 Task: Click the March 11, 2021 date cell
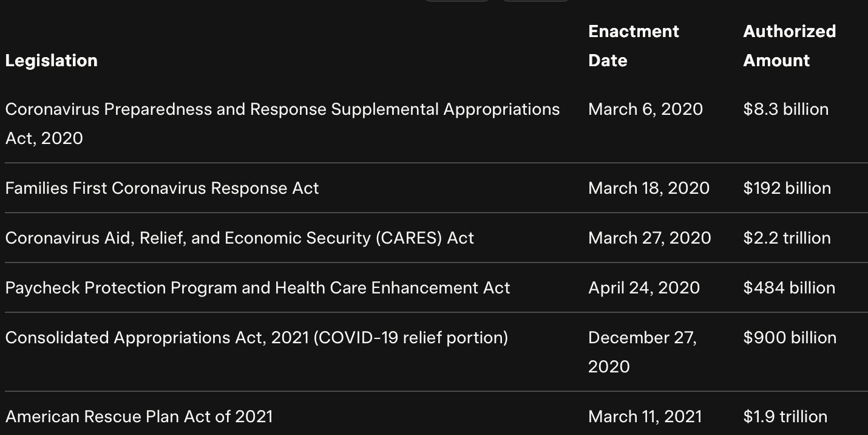(645, 417)
